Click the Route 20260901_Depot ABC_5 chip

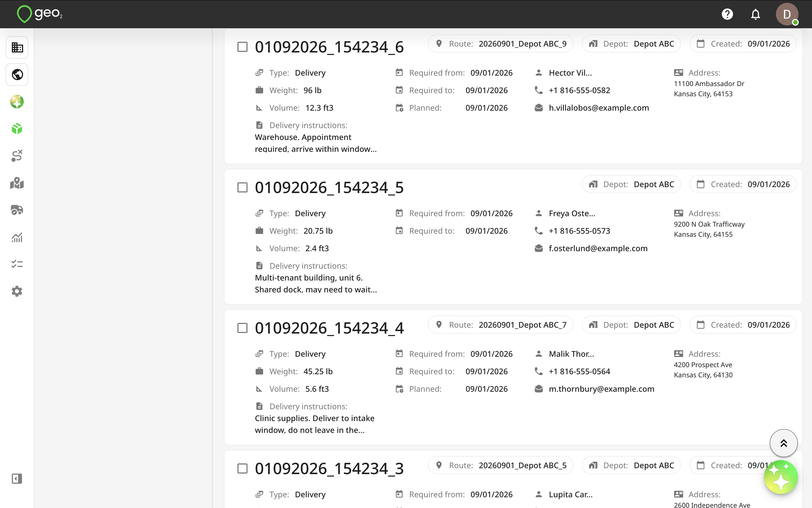click(500, 465)
